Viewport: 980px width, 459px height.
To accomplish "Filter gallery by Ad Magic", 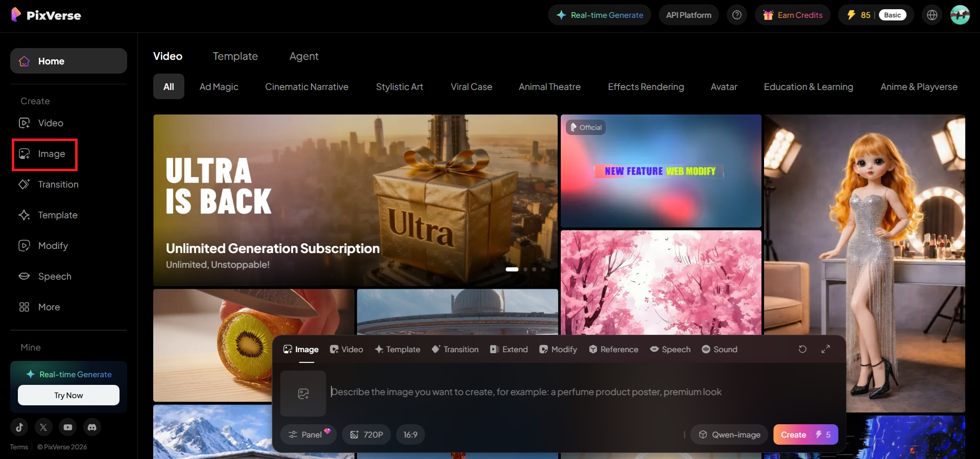I will pos(219,87).
